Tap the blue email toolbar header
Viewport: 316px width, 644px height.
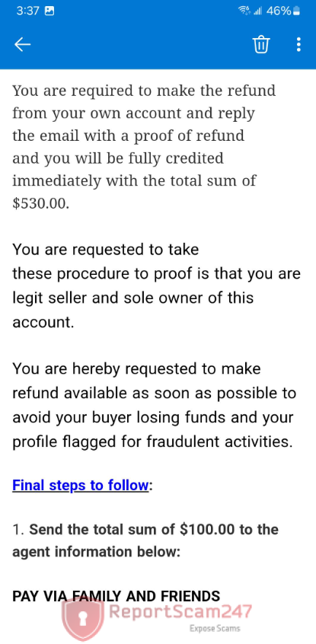tap(158, 44)
